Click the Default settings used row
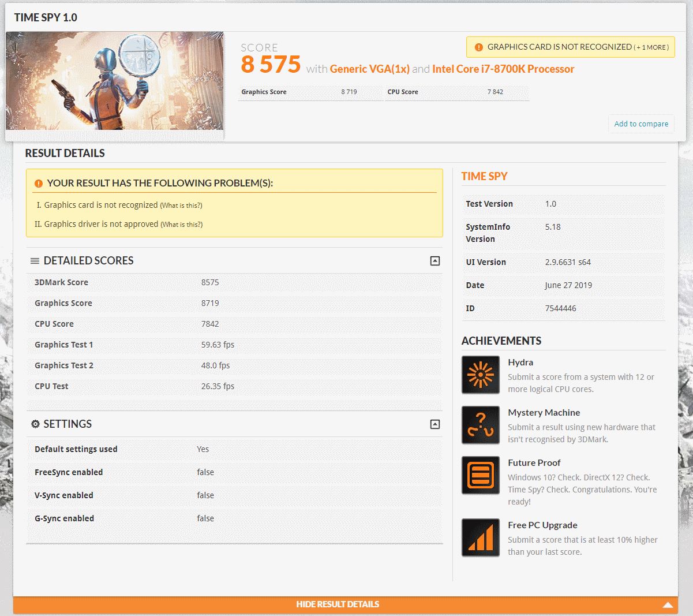The width and height of the screenshot is (693, 616). coord(234,449)
